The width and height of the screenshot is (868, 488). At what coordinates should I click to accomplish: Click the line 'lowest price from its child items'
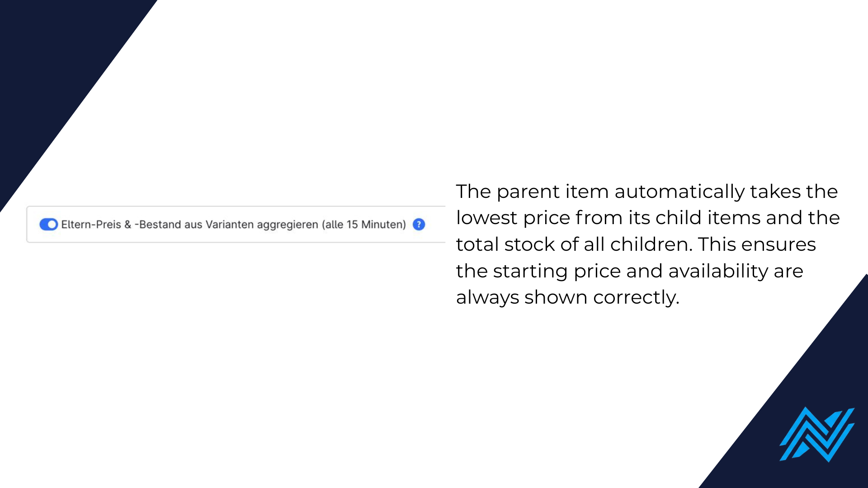click(x=648, y=218)
